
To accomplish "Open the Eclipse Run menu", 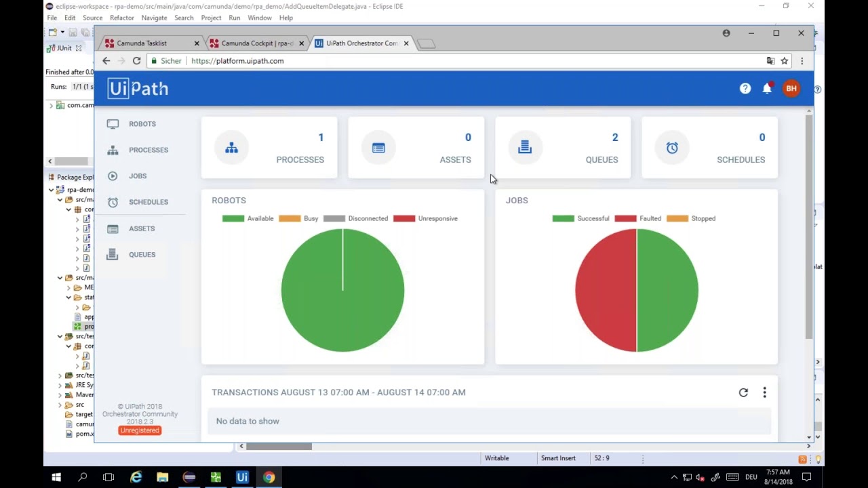I will click(x=234, y=18).
